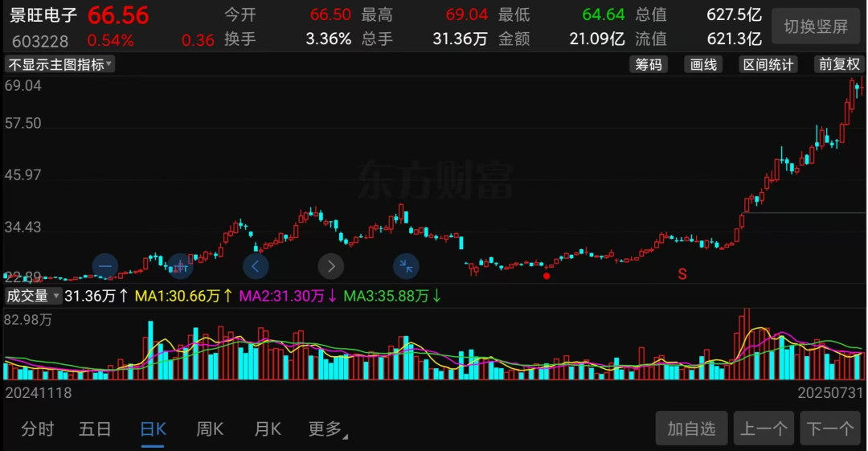Switch to 分时 tab
Screen dimensions: 868x451
click(x=38, y=428)
